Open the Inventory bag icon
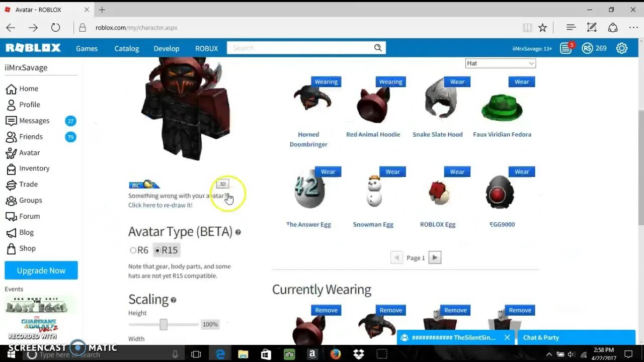The image size is (644, 362). (11, 168)
